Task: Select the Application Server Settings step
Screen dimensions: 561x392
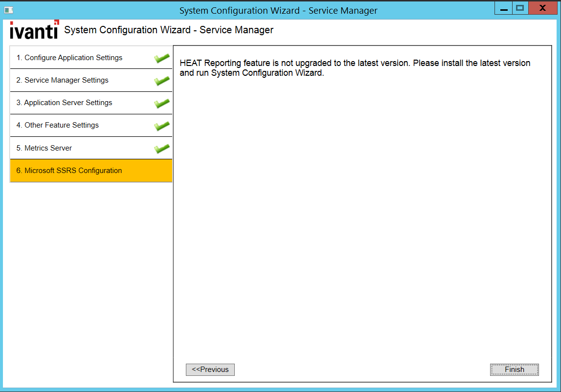Action: point(73,103)
